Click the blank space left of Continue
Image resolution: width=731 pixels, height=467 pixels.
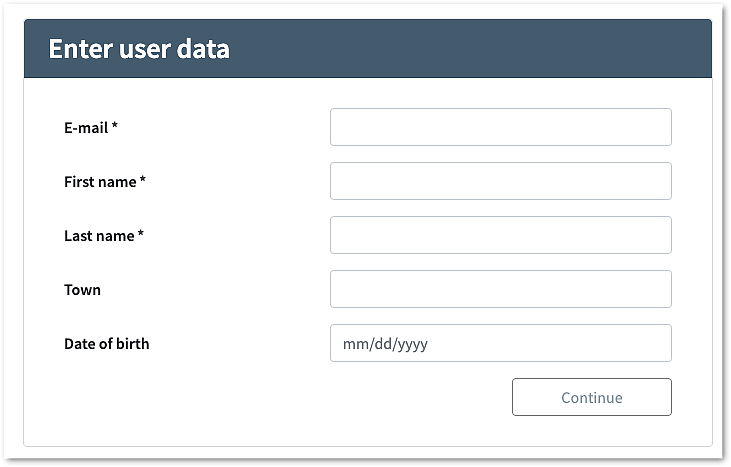[x=300, y=397]
